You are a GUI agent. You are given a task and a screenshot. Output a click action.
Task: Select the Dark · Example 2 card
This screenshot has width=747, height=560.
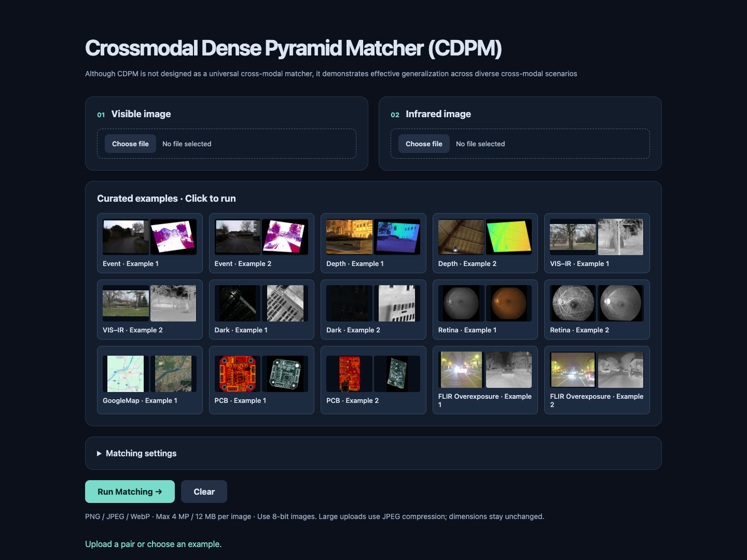(374, 310)
